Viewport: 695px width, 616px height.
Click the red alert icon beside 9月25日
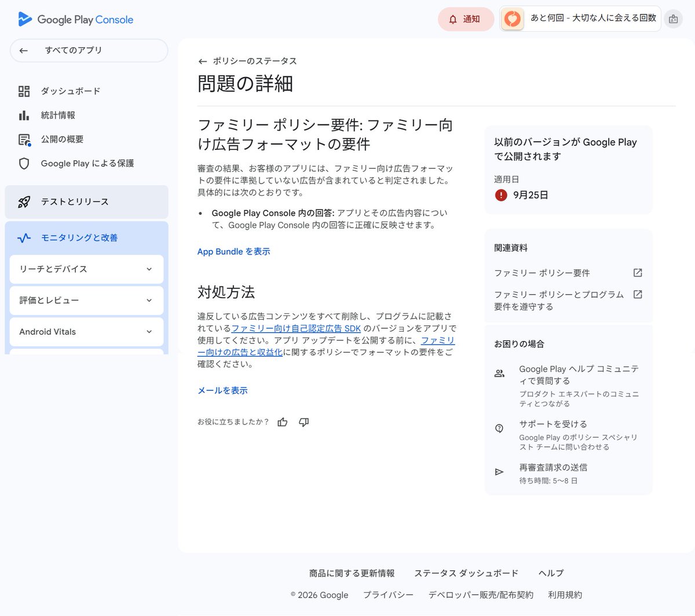pyautogui.click(x=501, y=195)
